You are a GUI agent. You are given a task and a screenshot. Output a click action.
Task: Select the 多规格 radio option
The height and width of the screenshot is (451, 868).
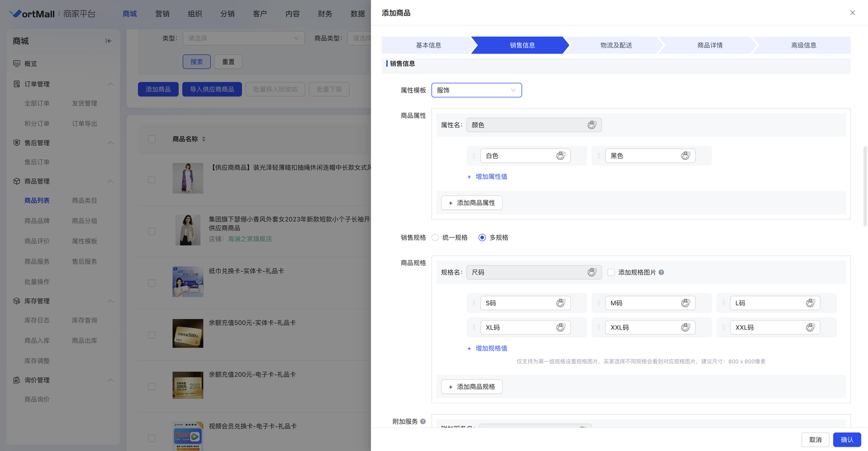tap(482, 237)
